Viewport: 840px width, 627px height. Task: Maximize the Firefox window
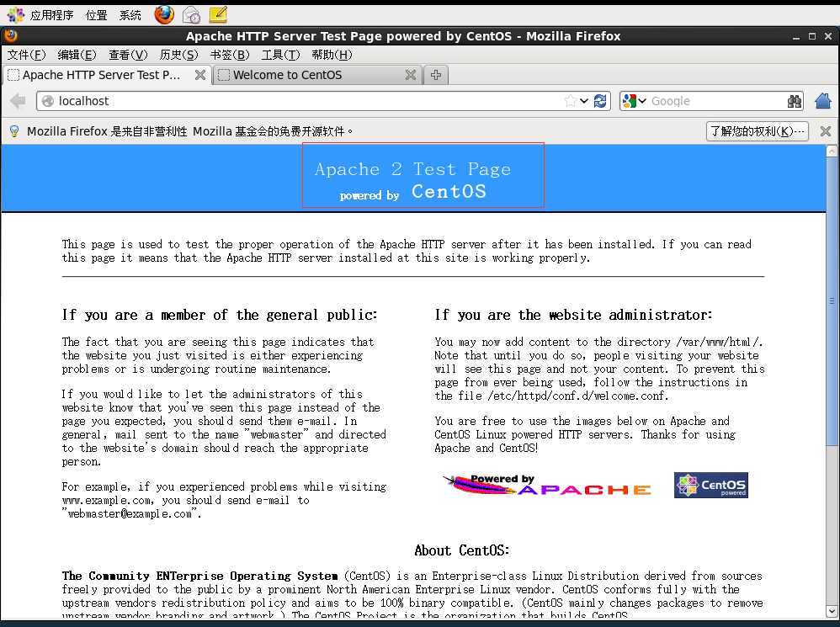tap(812, 36)
